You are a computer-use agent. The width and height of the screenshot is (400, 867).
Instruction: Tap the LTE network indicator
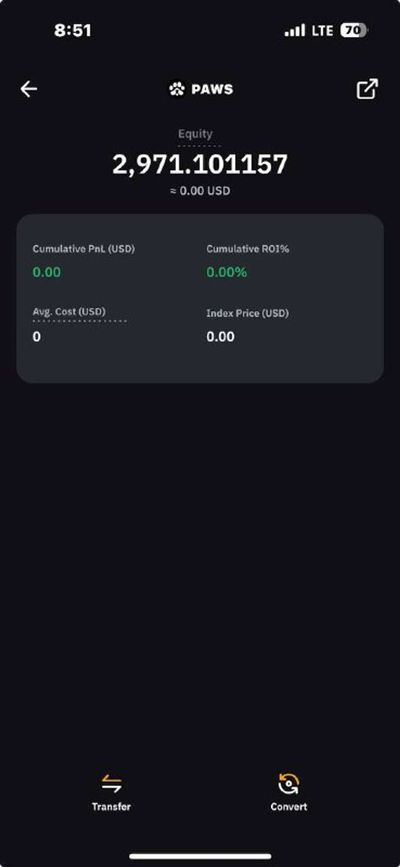[323, 30]
